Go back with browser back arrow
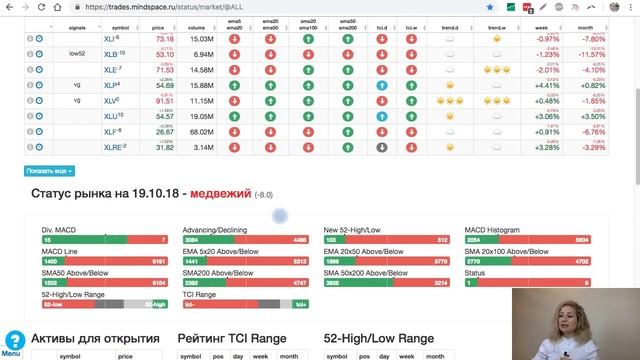The height and width of the screenshot is (360, 640). [x=9, y=7]
